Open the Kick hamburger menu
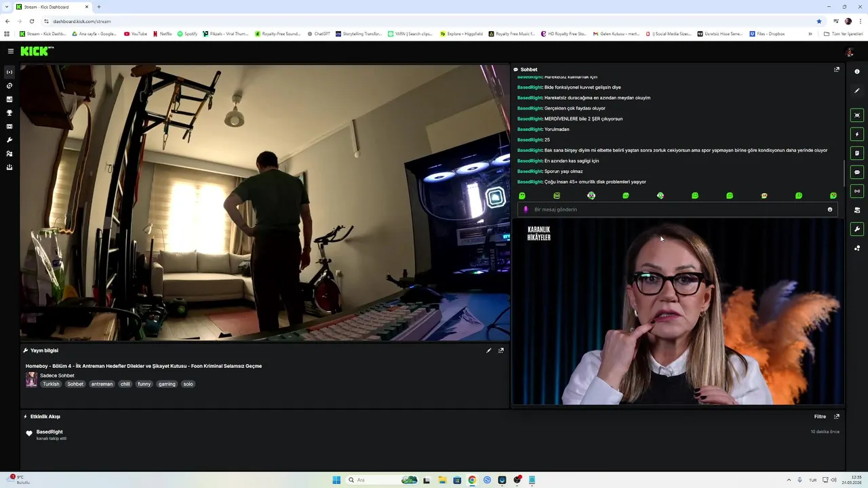Screen dimensions: 868x488 tap(10, 51)
